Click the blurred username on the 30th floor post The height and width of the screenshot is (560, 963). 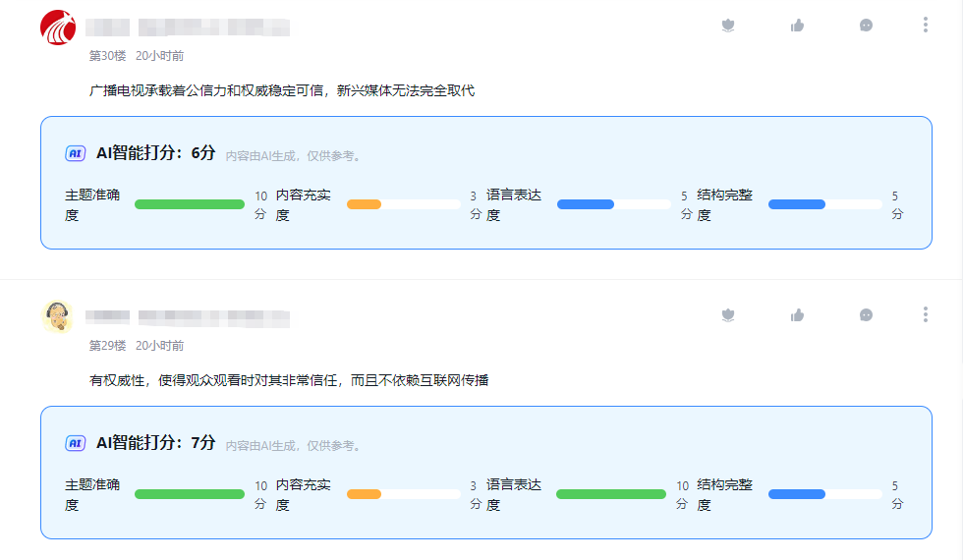187,28
